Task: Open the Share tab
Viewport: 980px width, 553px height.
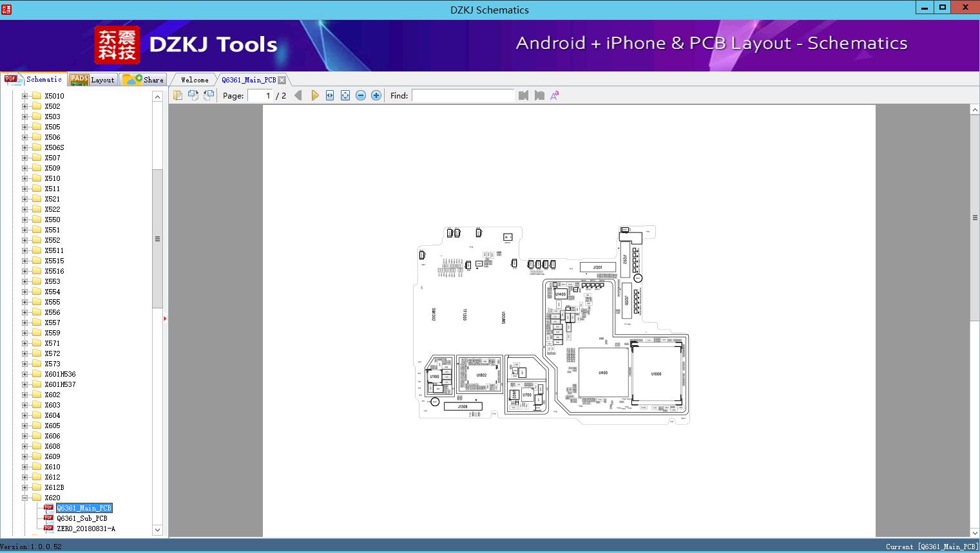Action: (144, 80)
